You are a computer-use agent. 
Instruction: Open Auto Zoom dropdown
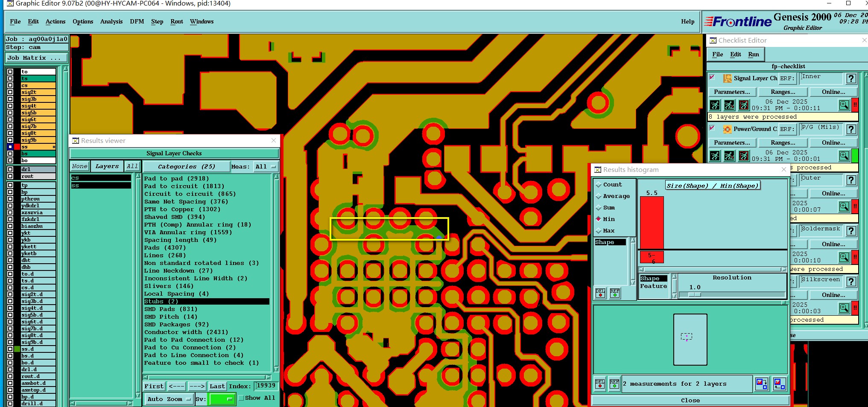pos(169,399)
